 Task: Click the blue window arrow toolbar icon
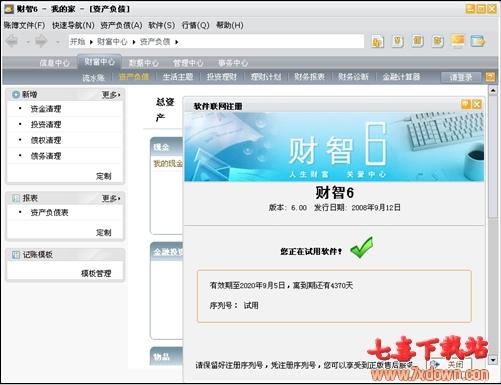pyautogui.click(x=478, y=41)
